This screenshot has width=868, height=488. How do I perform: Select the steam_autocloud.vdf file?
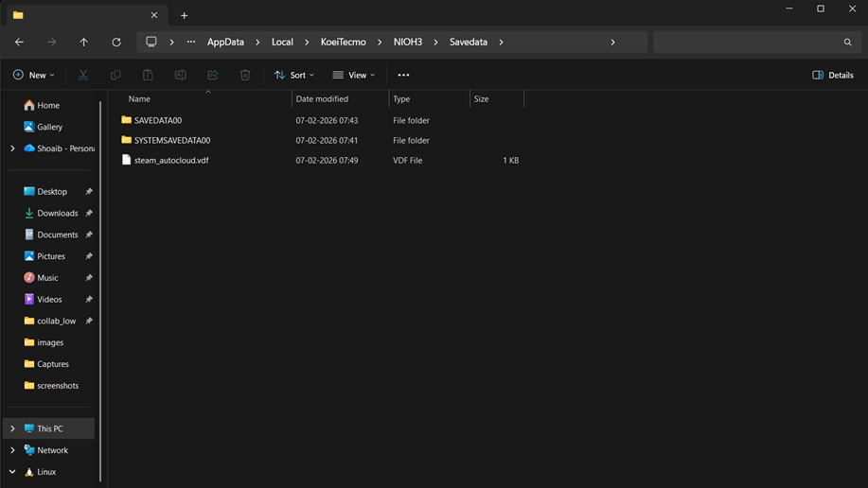(x=171, y=160)
